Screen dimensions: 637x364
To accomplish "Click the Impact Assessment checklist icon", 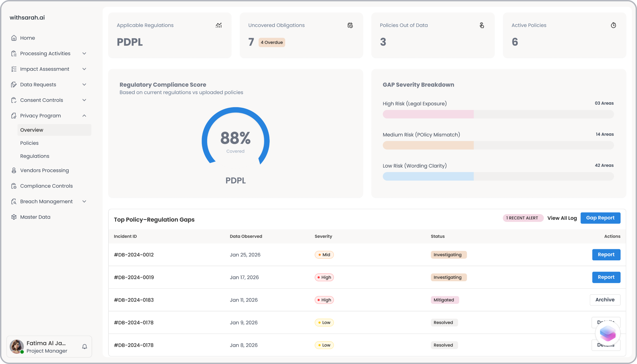I will (x=14, y=69).
